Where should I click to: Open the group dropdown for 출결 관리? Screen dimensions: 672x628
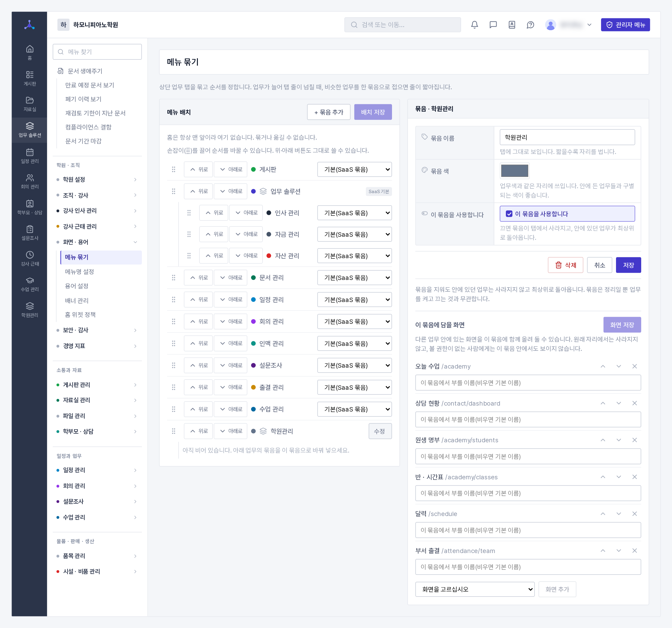coord(354,387)
